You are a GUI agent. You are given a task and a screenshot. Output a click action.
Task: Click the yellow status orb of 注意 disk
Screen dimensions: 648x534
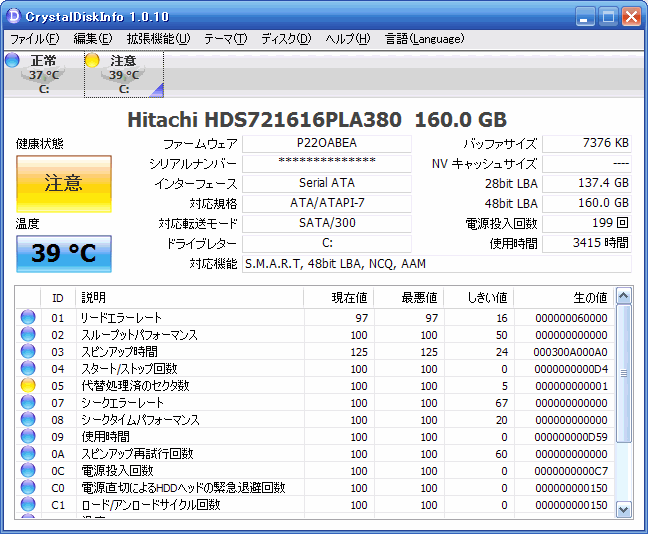(x=92, y=60)
